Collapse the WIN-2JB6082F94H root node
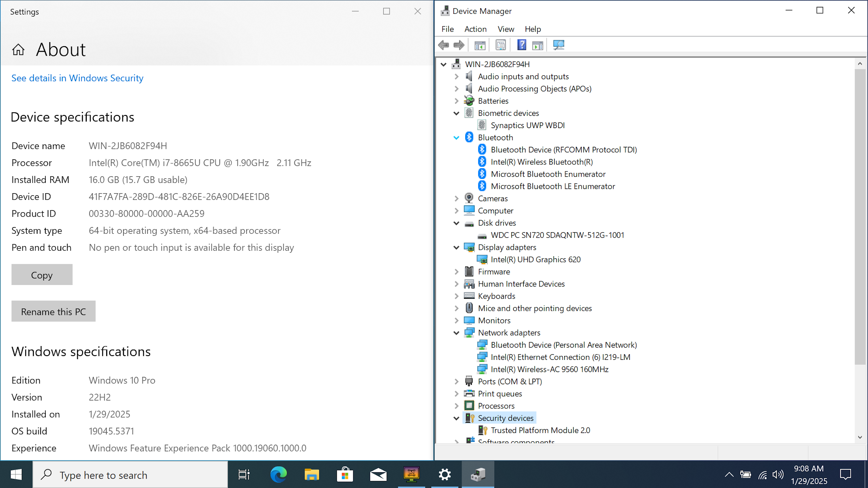The image size is (868, 488). point(443,64)
